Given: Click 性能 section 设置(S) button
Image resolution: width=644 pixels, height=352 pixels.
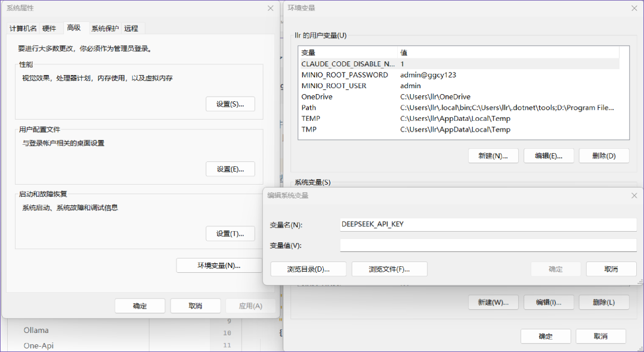Looking at the screenshot, I should (230, 103).
